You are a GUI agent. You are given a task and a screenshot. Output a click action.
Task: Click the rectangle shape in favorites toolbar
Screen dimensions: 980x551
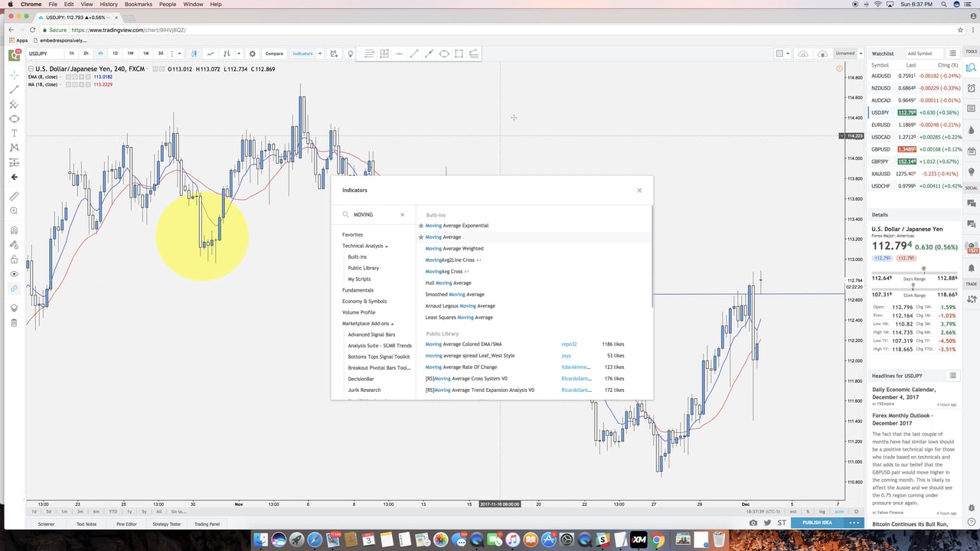(x=459, y=54)
